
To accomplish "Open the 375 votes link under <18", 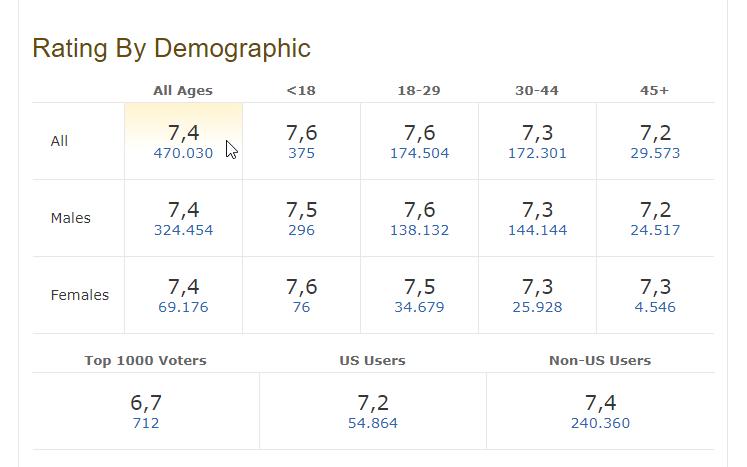I will (x=301, y=154).
